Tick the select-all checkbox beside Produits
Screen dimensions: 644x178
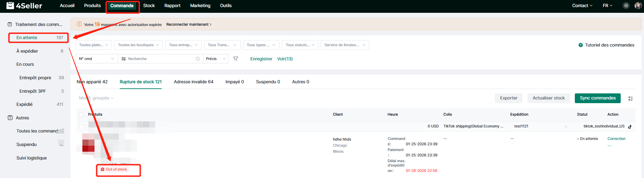(x=81, y=115)
